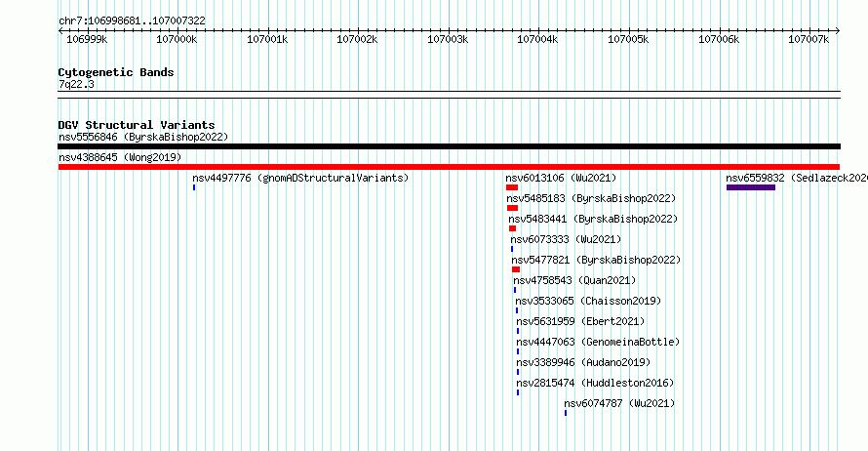The height and width of the screenshot is (451, 868).
Task: Click the 107003k ruler tick label
Action: [448, 39]
